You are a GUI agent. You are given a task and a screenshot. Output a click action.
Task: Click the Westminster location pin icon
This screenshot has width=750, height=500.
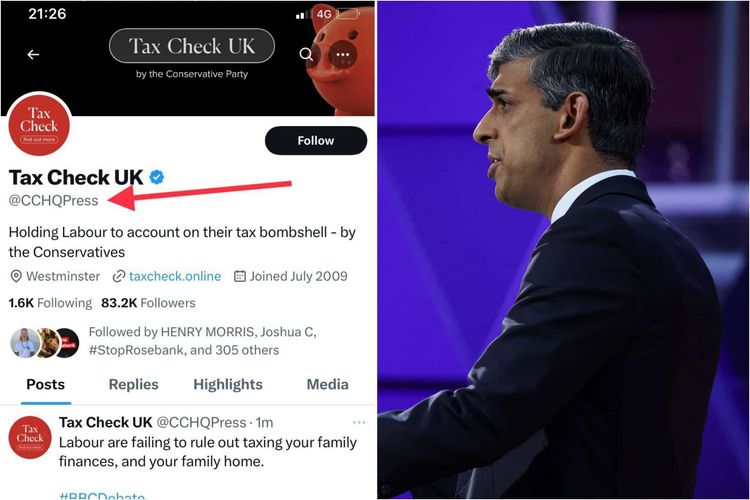(16, 276)
